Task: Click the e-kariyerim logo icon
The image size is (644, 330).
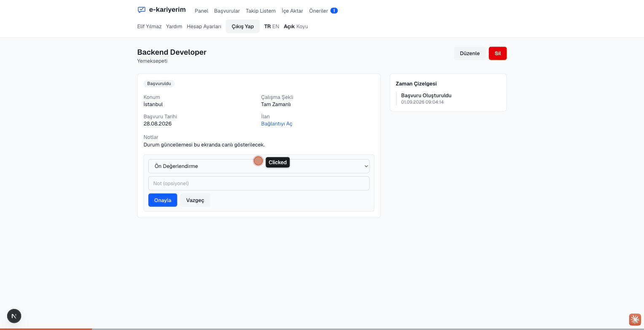Action: [142, 10]
